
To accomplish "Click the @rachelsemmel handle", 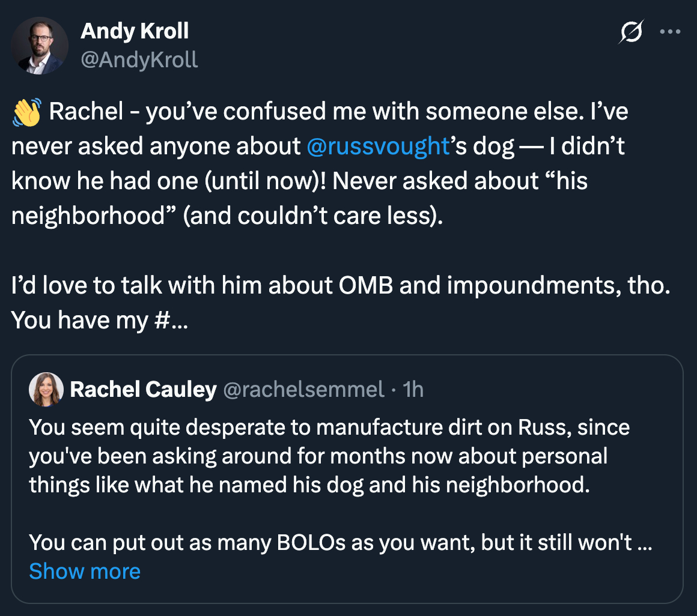I will (x=303, y=390).
